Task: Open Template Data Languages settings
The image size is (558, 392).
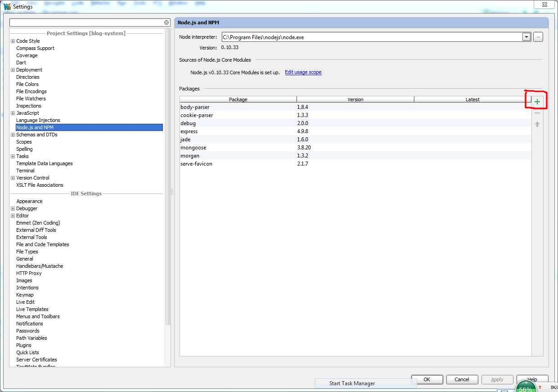Action: point(45,163)
